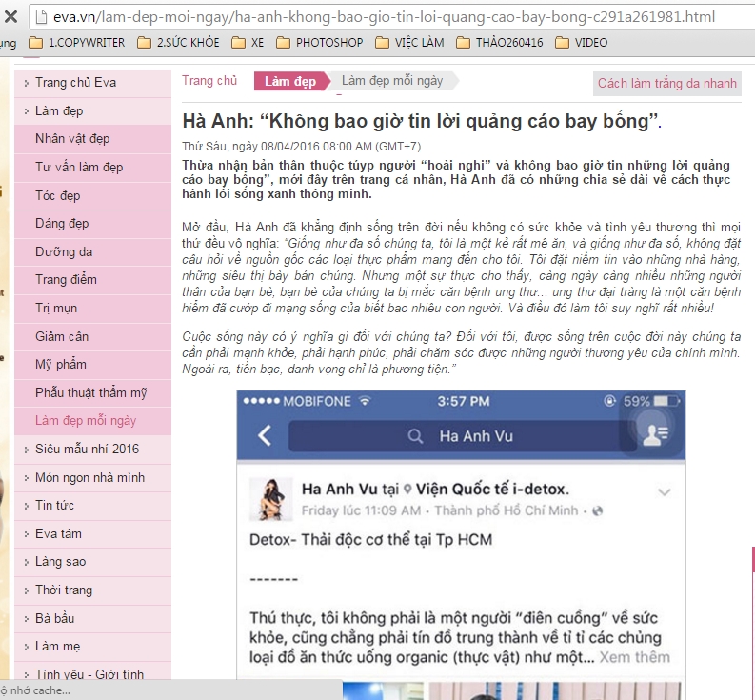Click the Ha Anh Vu search field
755x700 pixels.
click(463, 436)
